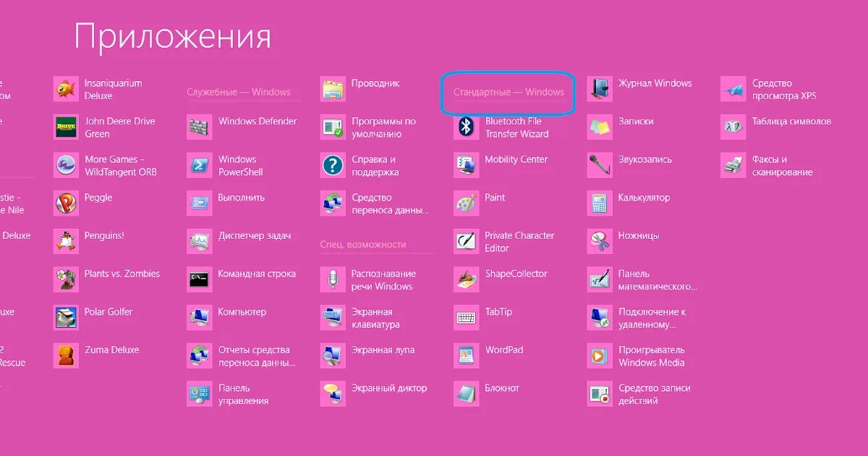Open the Журнал Windows icon
The height and width of the screenshot is (456, 868).
pos(600,89)
